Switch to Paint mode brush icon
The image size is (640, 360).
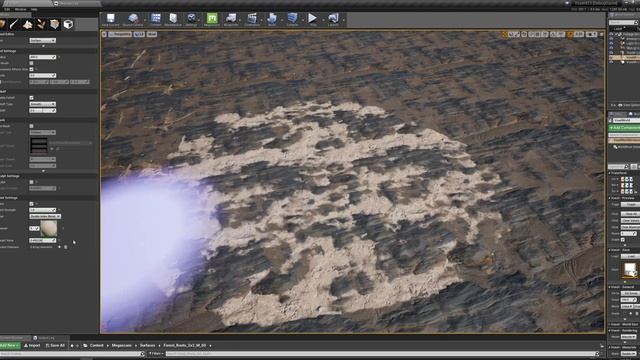[14, 24]
